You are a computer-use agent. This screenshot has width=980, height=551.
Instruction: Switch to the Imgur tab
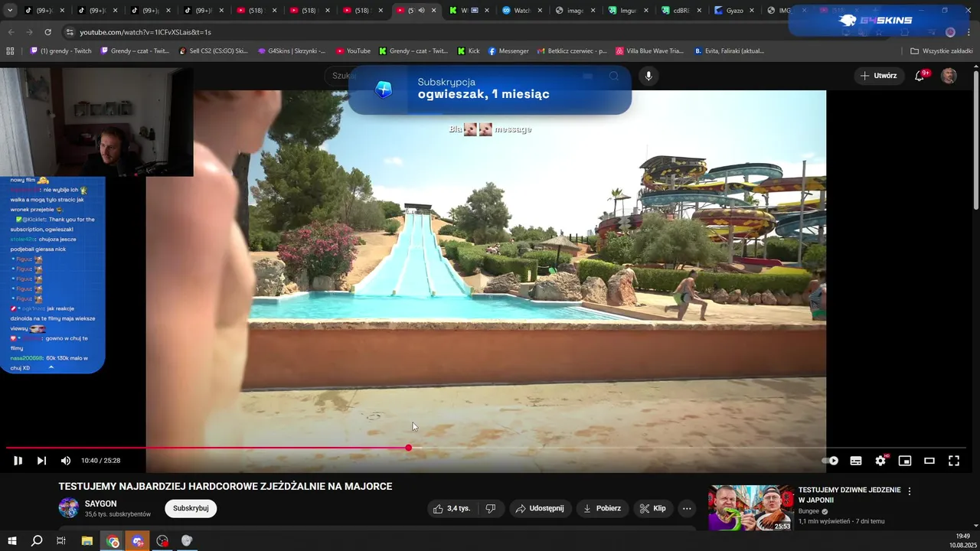[x=629, y=11]
